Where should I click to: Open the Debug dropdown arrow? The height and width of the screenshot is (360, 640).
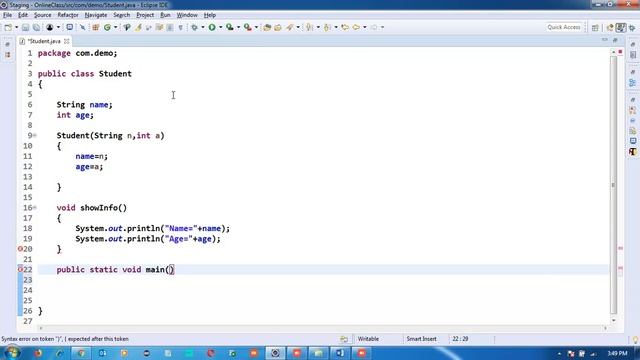pyautogui.click(x=202, y=27)
